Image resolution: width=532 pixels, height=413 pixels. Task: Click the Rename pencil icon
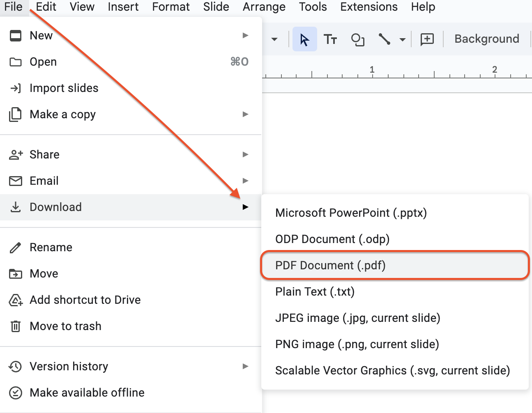click(16, 248)
